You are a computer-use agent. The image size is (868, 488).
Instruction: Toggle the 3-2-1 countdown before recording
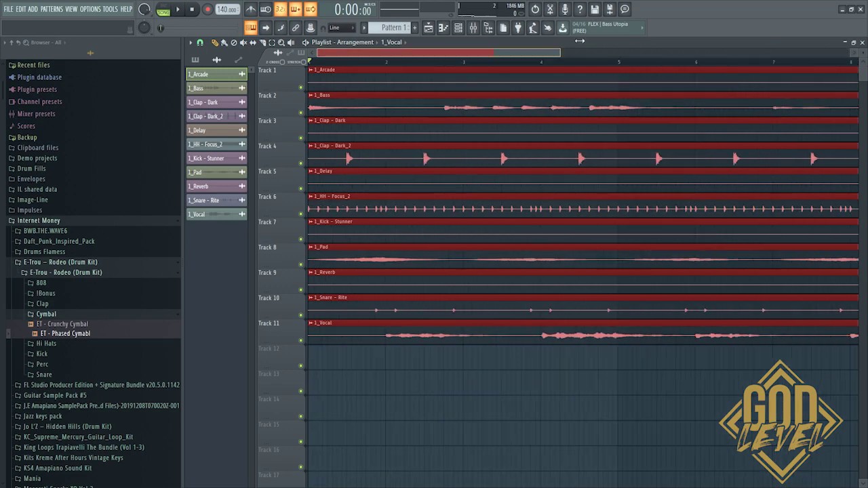click(281, 9)
